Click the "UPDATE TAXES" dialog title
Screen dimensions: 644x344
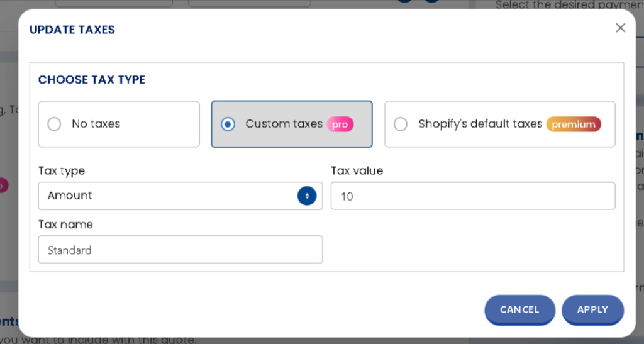coord(72,30)
